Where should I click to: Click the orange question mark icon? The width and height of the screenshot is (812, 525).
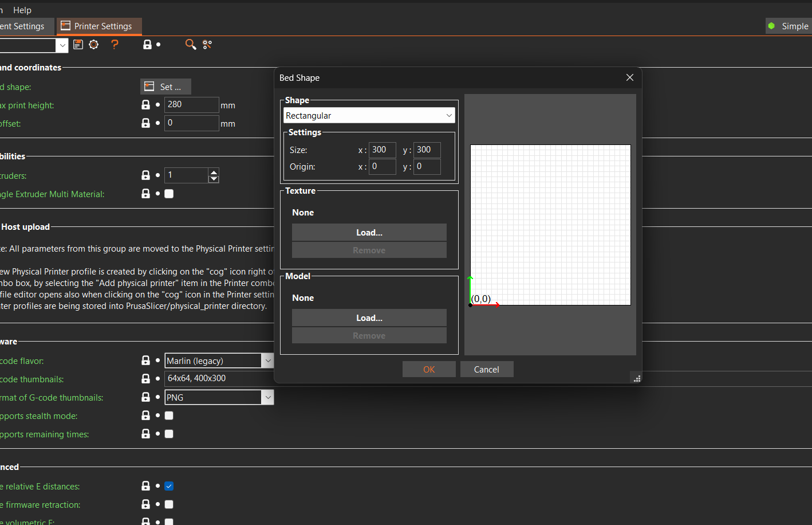pyautogui.click(x=115, y=45)
